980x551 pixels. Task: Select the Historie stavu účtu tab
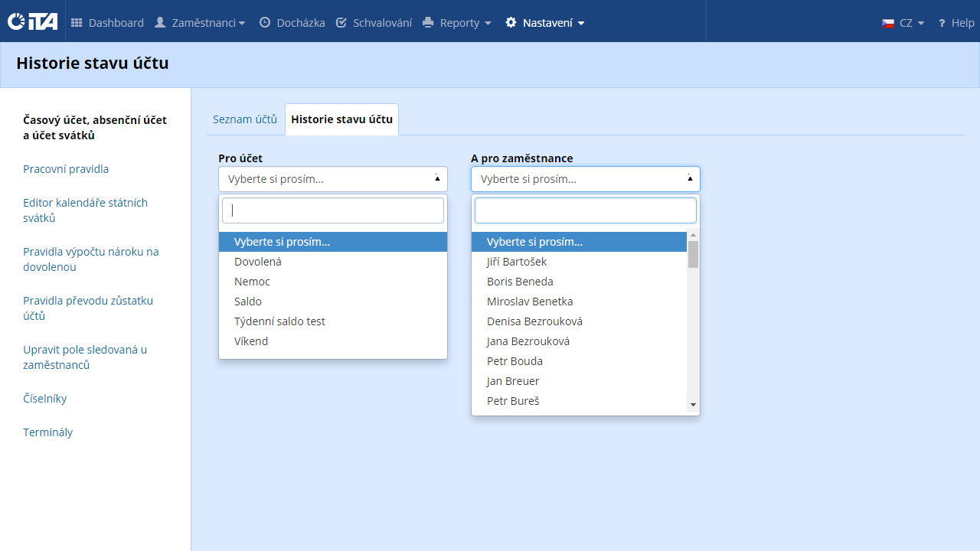341,119
